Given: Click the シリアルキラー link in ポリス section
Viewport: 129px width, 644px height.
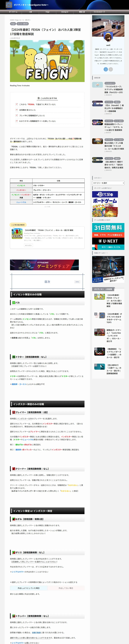Looking at the screenshot, I should pyautogui.click(x=18, y=572).
